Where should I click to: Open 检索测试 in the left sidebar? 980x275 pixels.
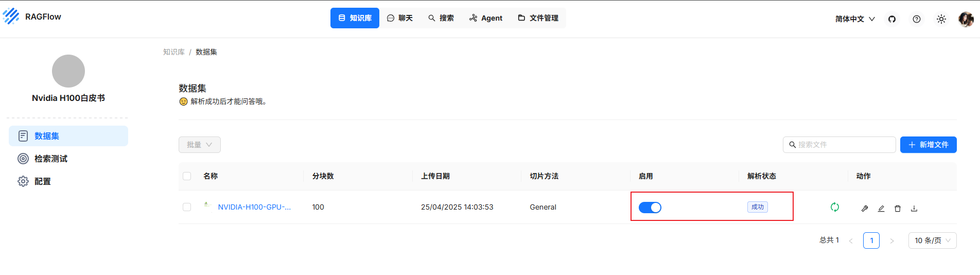(x=68, y=159)
